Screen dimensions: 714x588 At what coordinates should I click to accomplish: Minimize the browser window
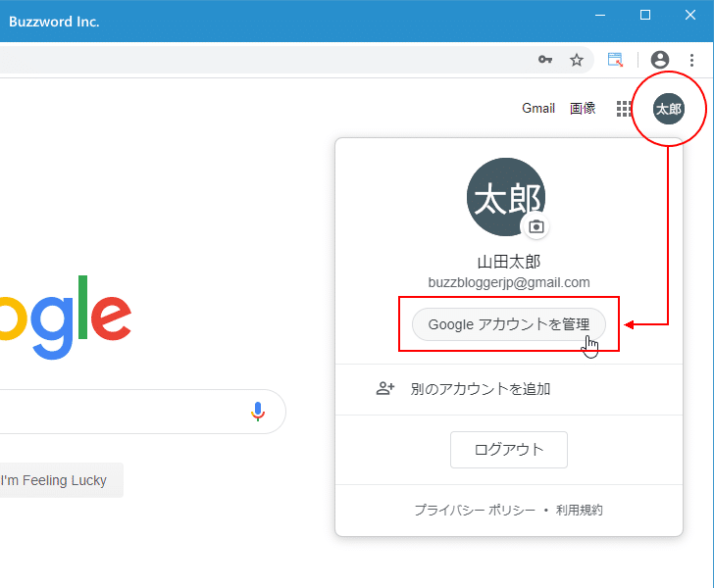600,15
